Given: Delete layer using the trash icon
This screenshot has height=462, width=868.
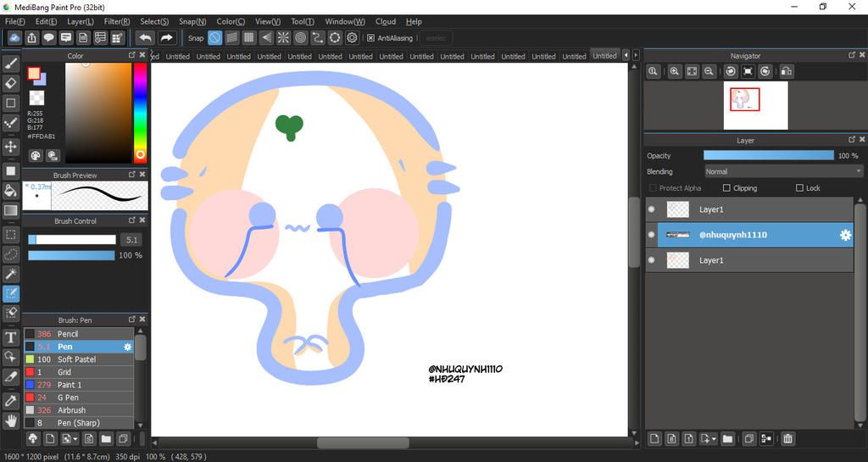Looking at the screenshot, I should (787, 439).
